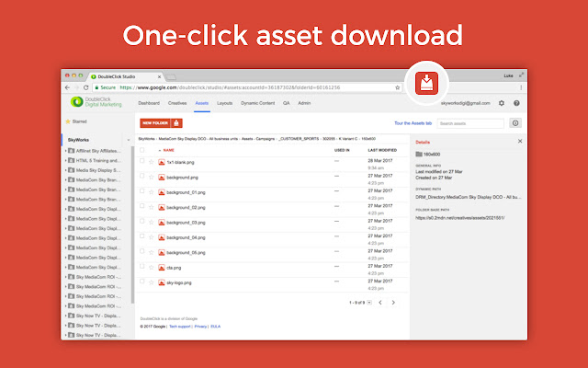Open the Creatives tab
The image size is (588, 368).
point(177,103)
